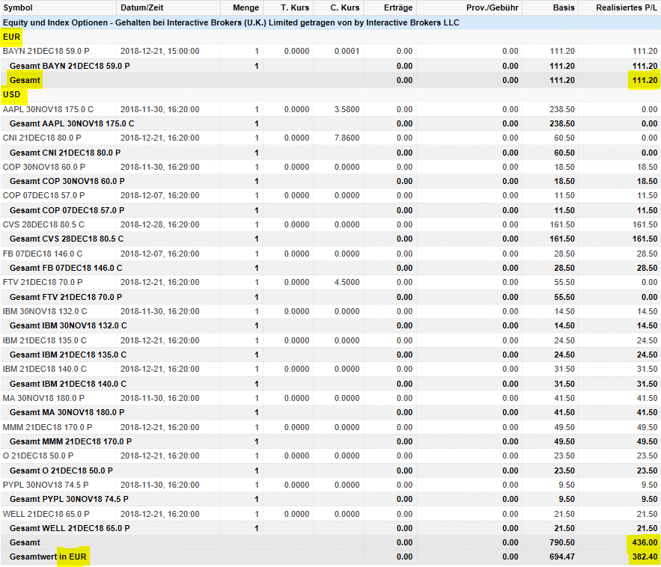Click the C. Kurs column header

[345, 8]
